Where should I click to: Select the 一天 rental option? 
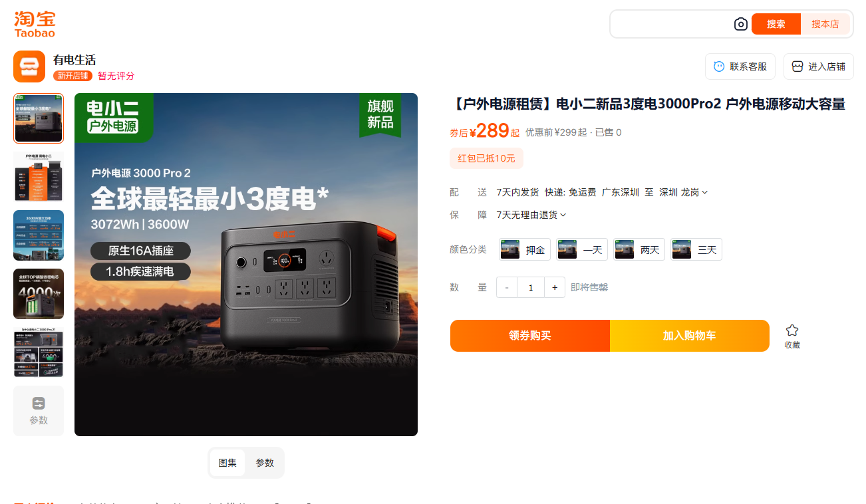tap(582, 249)
